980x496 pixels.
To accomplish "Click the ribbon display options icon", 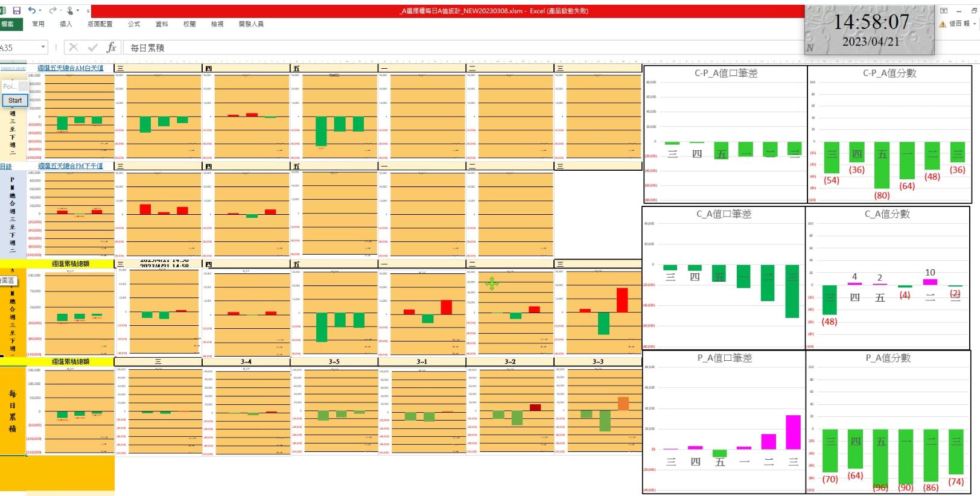I will pos(944,11).
